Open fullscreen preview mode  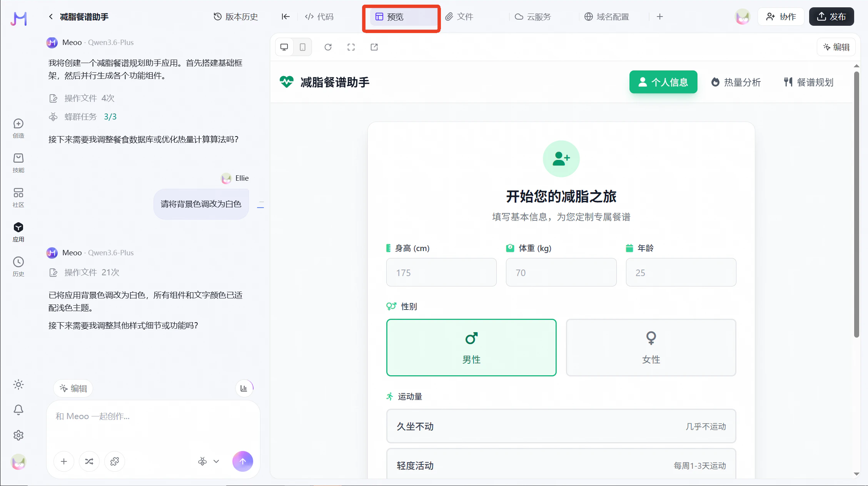click(x=351, y=47)
